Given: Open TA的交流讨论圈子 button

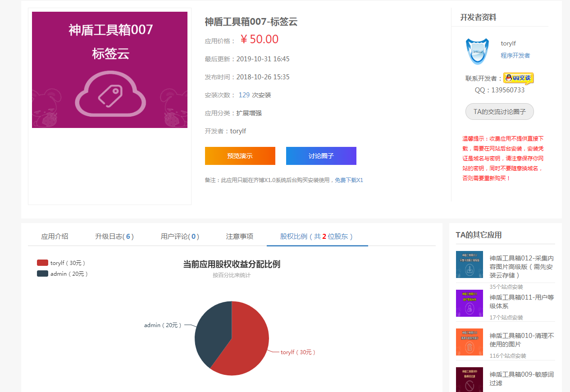Looking at the screenshot, I should pos(499,111).
